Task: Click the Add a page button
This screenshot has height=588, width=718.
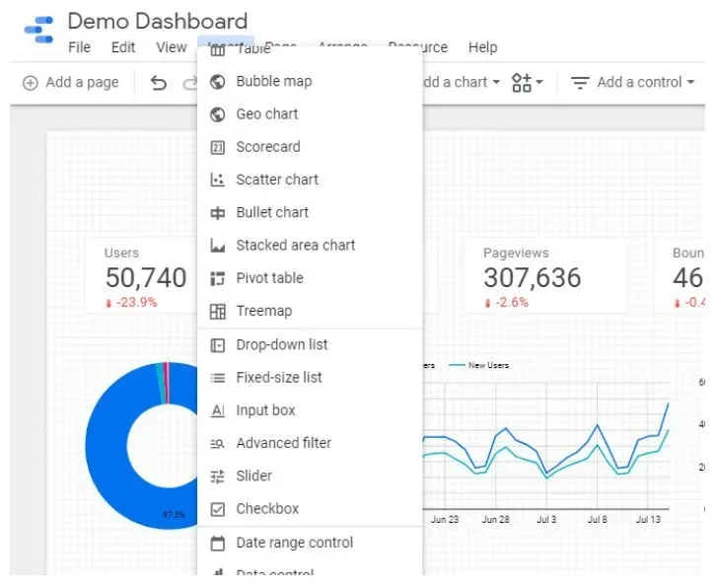Action: pos(71,83)
